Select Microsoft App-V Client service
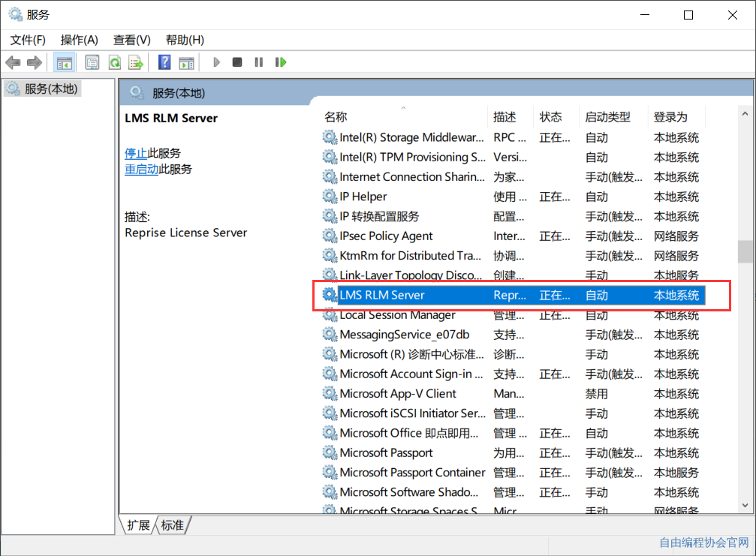 pos(513,394)
